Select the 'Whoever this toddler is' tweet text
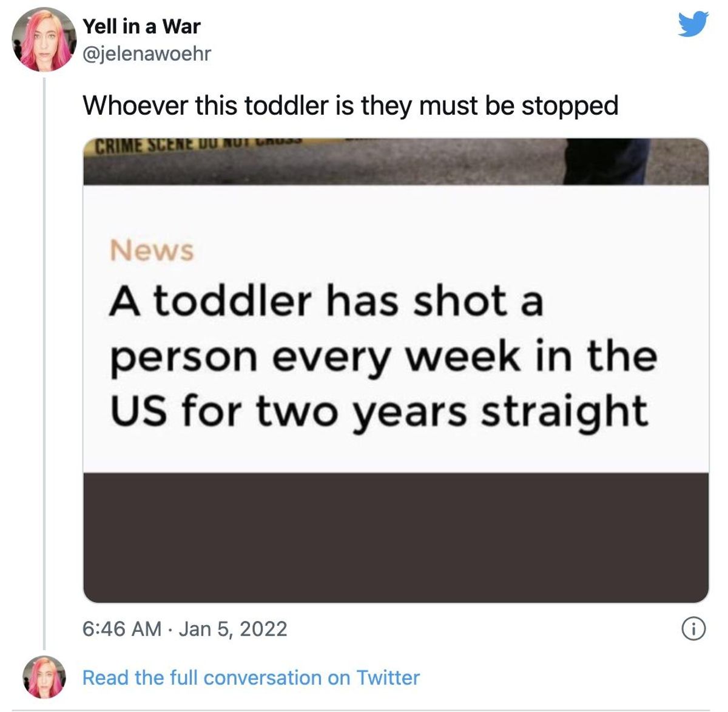 [x=350, y=106]
